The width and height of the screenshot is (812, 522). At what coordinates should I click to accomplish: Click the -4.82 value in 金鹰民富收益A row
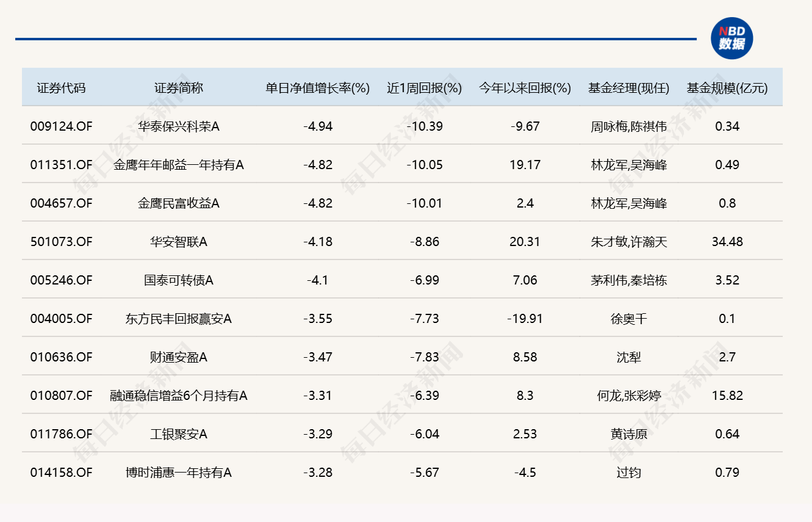tap(318, 203)
